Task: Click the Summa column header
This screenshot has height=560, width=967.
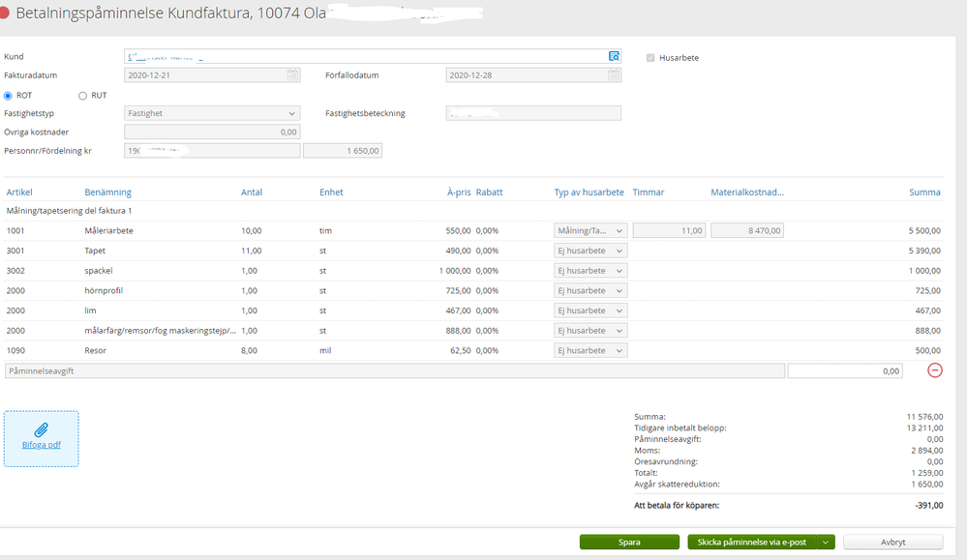Action: [x=924, y=192]
